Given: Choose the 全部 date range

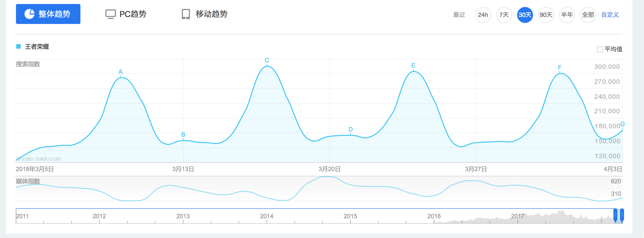Looking at the screenshot, I should point(588,15).
